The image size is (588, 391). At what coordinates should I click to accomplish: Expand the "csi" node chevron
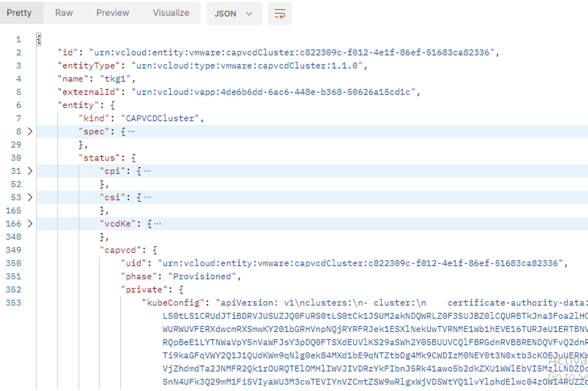[x=30, y=197]
